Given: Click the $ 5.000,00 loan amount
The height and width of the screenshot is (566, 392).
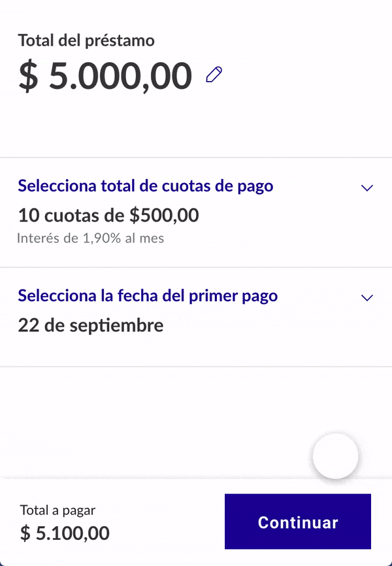Looking at the screenshot, I should tap(105, 76).
